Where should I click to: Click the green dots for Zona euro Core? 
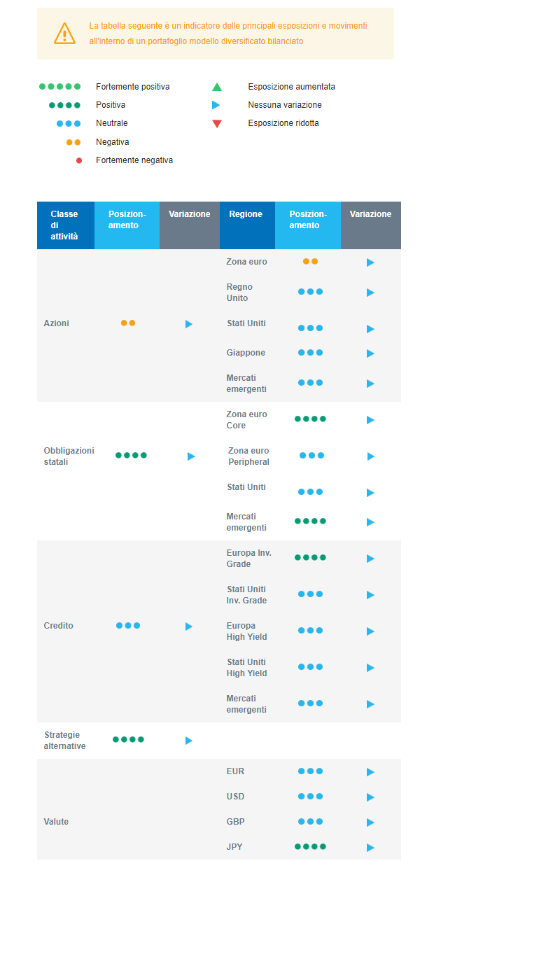pyautogui.click(x=310, y=419)
